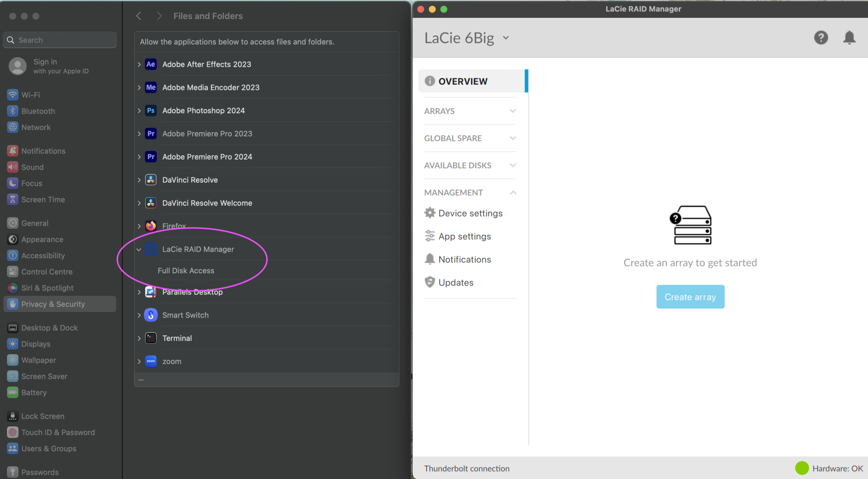Open App settings in RAID Manager
Screen dimensions: 868x479
click(x=464, y=236)
